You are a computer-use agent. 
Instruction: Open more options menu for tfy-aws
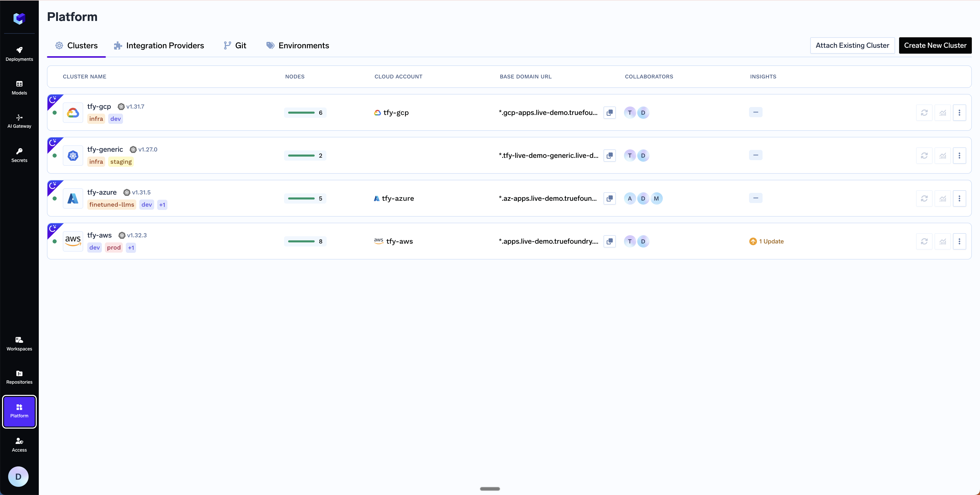959,241
